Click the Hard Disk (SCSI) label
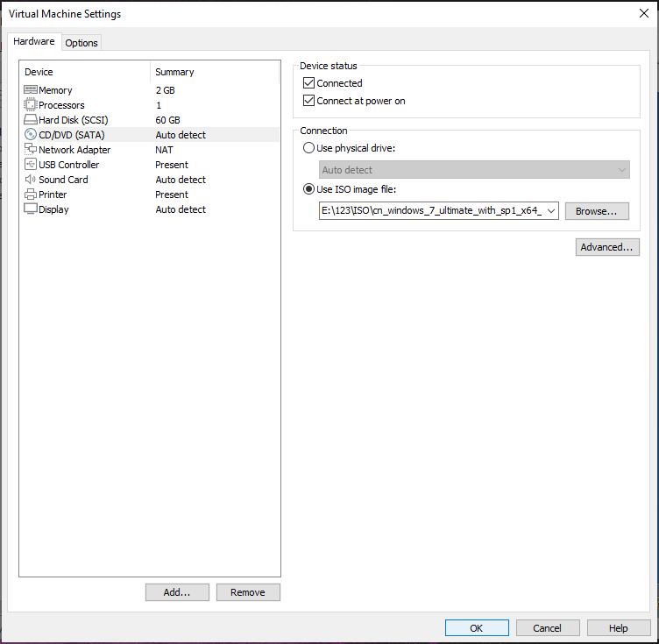 pos(73,120)
